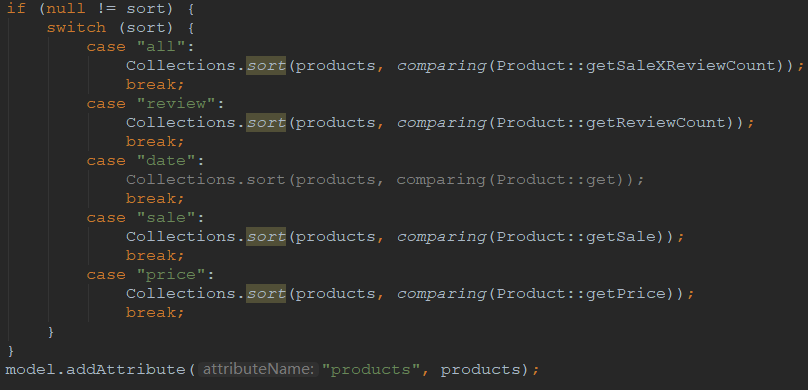
Task: Click the comparing call in the review case
Action: pos(442,123)
